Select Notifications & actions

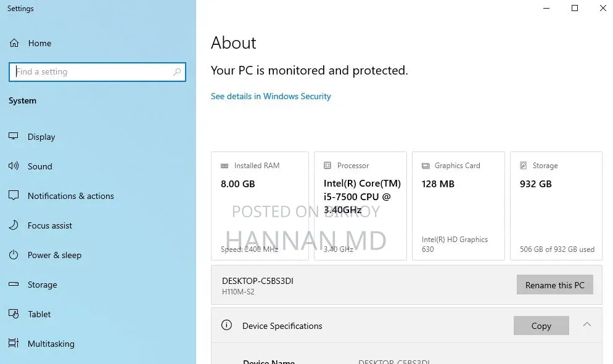(71, 196)
